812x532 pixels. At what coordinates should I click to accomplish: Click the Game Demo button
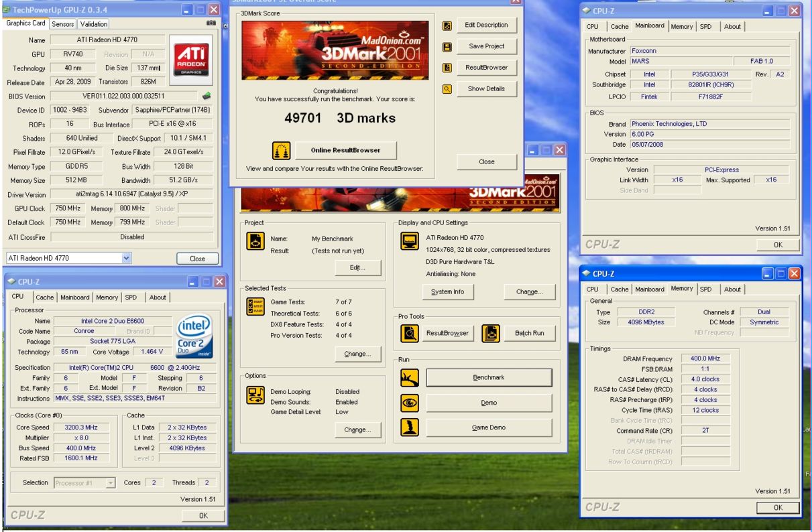pos(489,427)
